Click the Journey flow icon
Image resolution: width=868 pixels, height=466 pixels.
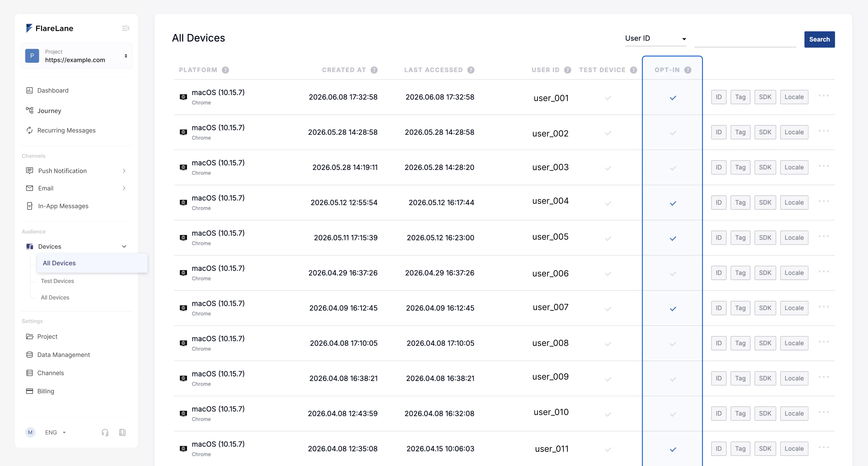point(30,111)
